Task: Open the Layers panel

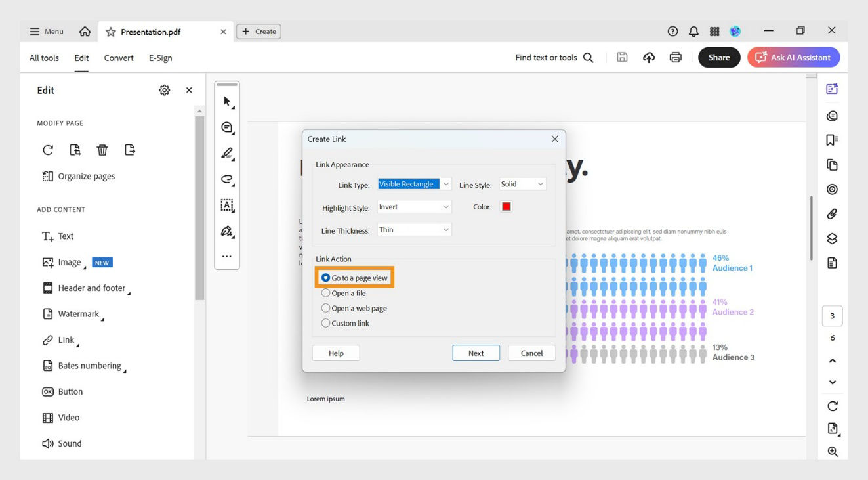Action: [832, 238]
